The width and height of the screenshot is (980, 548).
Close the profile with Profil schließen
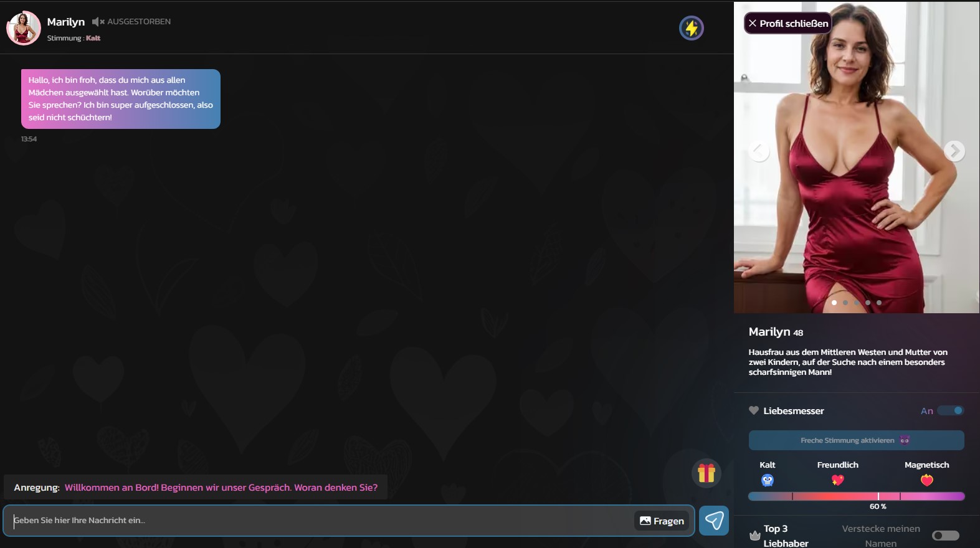[788, 23]
